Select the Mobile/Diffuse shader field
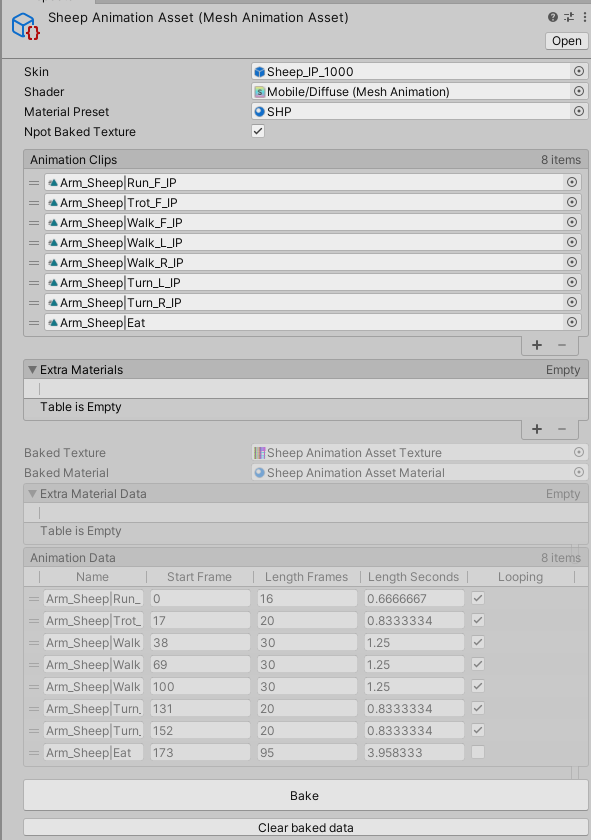The height and width of the screenshot is (840, 591). [x=412, y=92]
